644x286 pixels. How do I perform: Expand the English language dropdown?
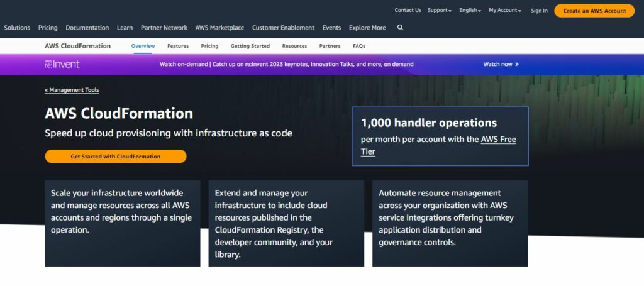[x=470, y=10]
